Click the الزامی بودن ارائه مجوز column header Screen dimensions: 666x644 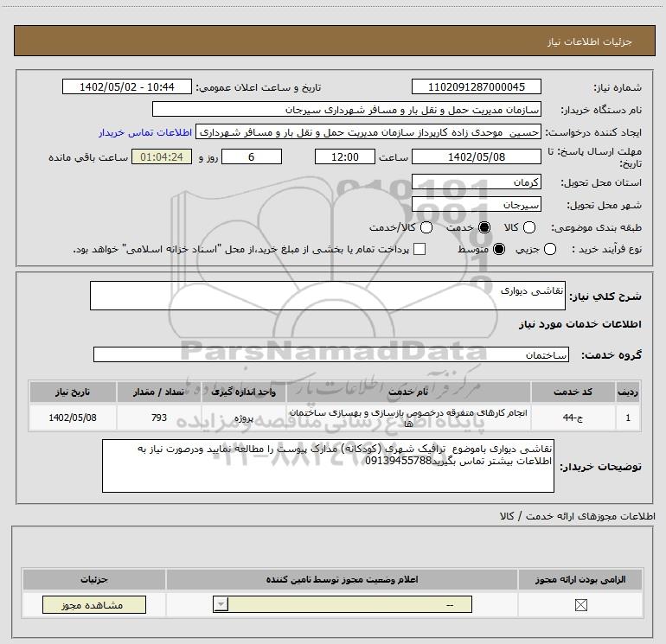(580, 579)
